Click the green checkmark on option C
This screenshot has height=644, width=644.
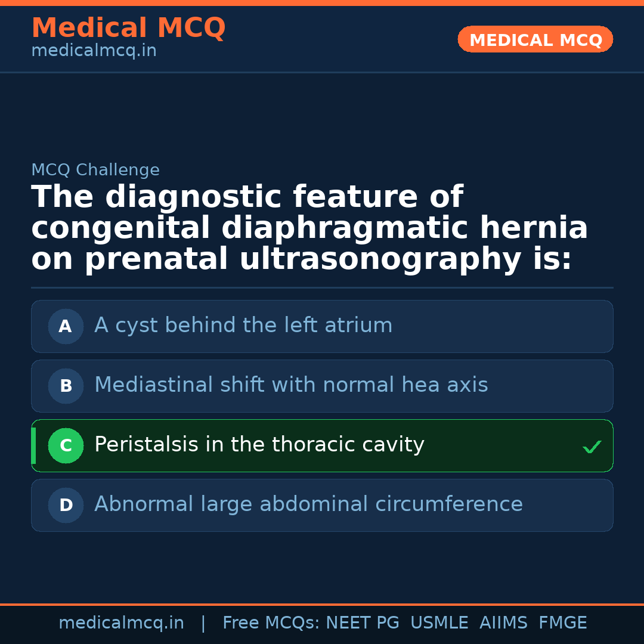coord(592,447)
